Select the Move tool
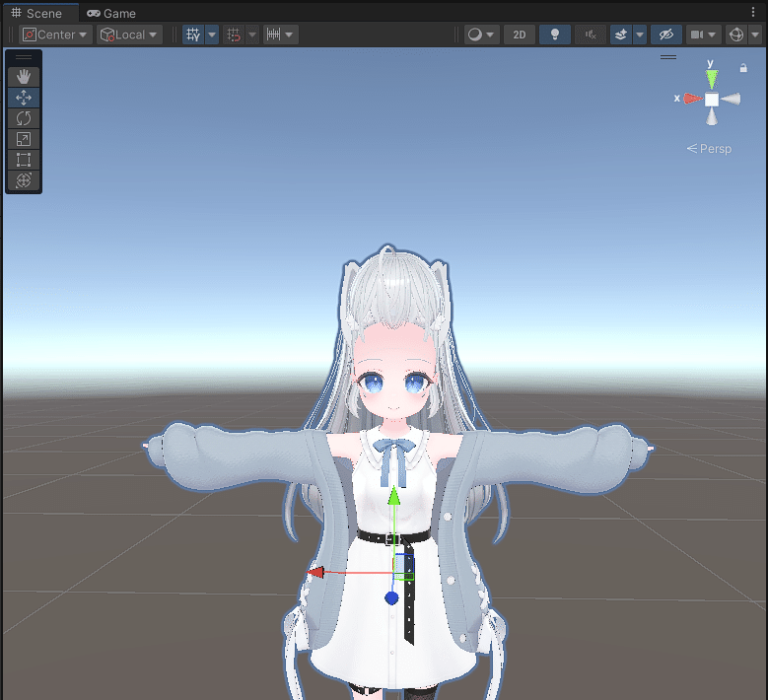This screenshot has width=768, height=700. (x=24, y=98)
